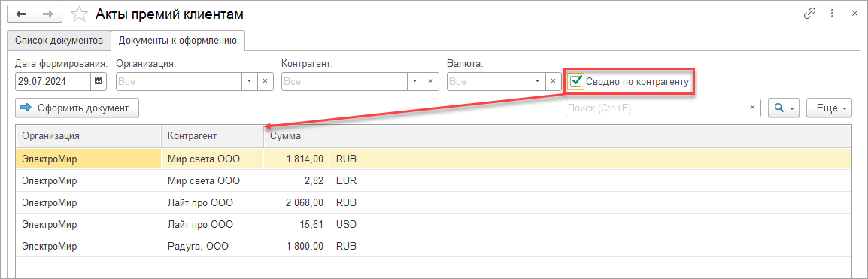868x279 pixels.
Task: Copy the link via the chain icon
Action: pos(809,14)
